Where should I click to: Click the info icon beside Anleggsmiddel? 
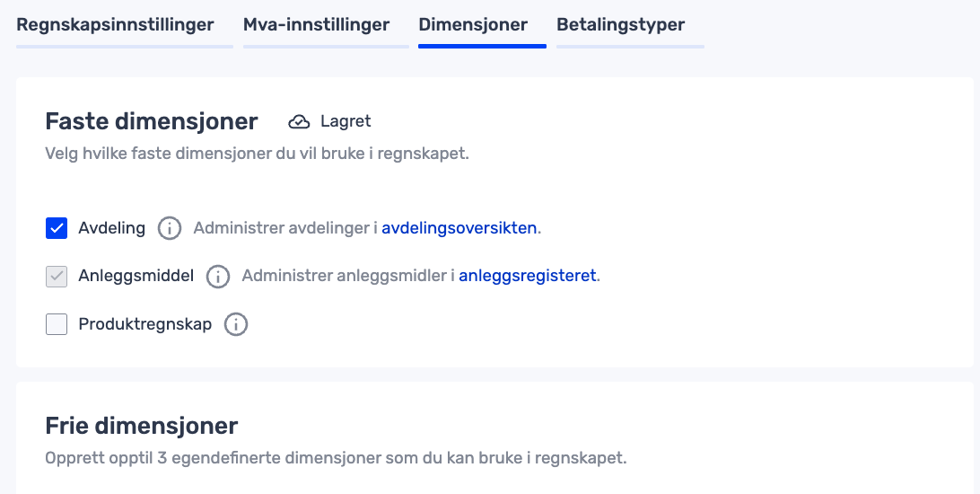pyautogui.click(x=218, y=277)
